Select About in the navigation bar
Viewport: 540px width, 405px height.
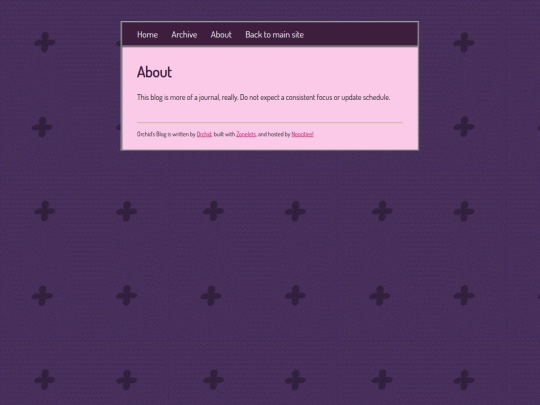tap(221, 34)
